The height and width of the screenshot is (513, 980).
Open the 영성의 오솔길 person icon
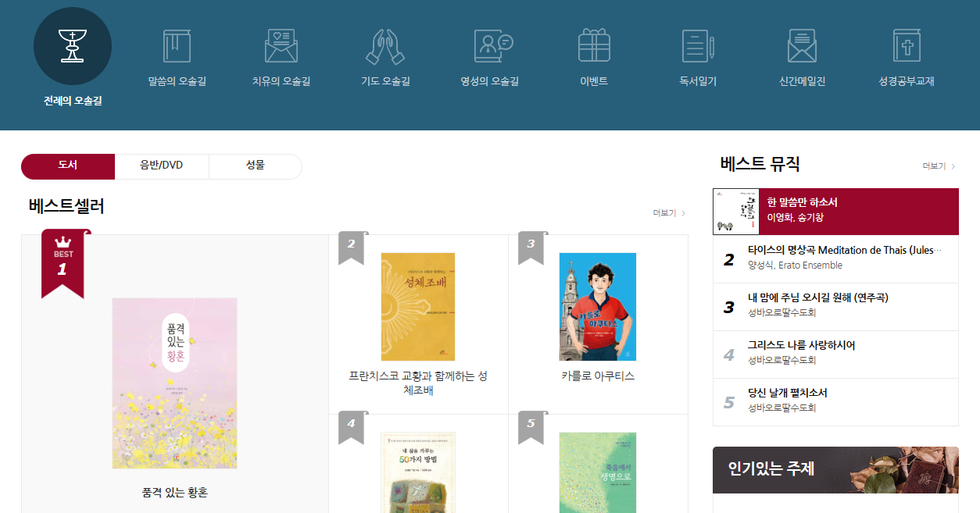[489, 45]
